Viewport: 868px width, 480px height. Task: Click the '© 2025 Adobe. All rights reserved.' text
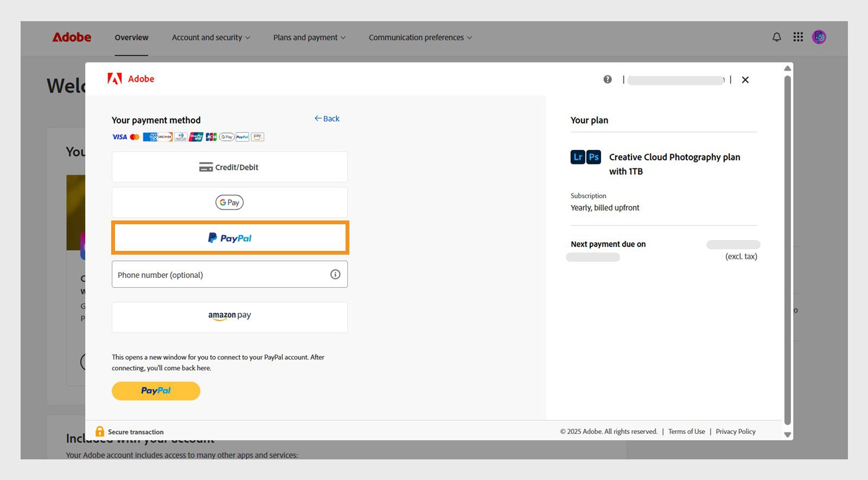pyautogui.click(x=609, y=432)
